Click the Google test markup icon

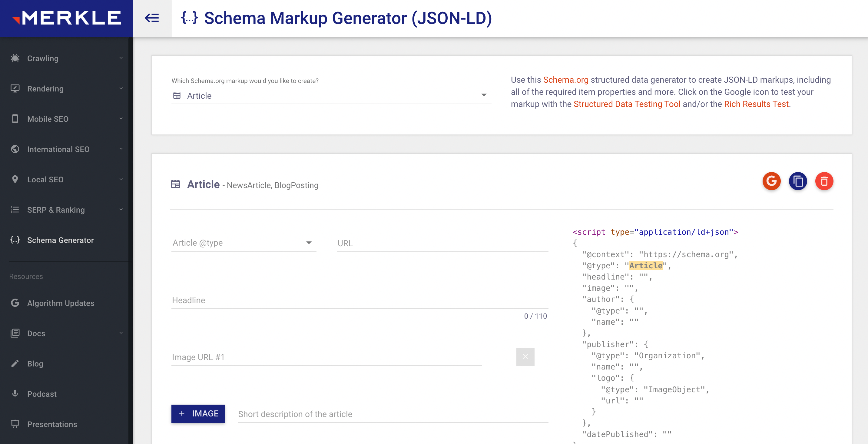pyautogui.click(x=771, y=181)
